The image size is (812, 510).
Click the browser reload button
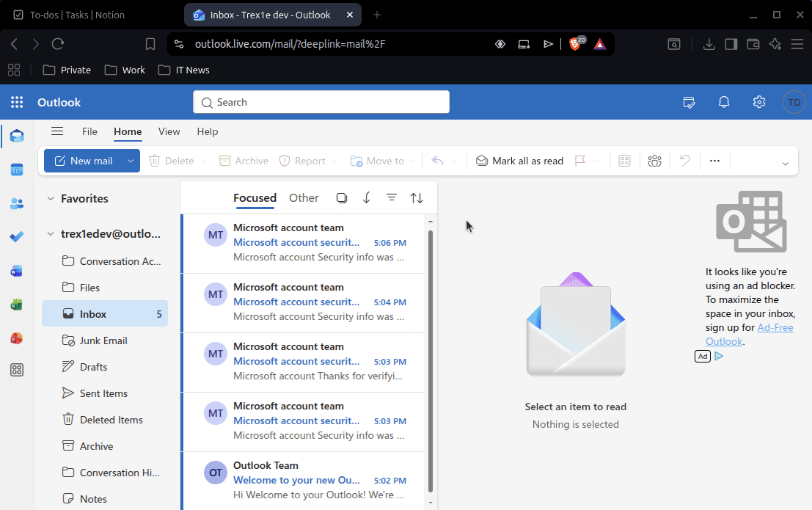pyautogui.click(x=57, y=44)
